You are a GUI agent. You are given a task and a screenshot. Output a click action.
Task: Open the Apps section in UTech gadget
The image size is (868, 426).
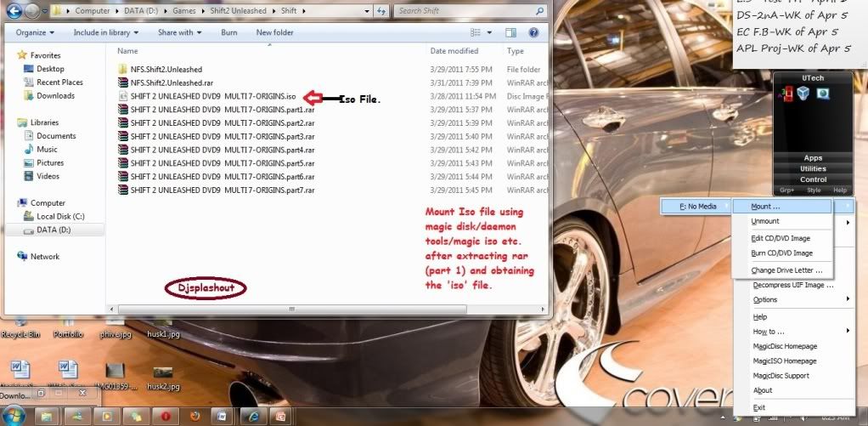[813, 158]
